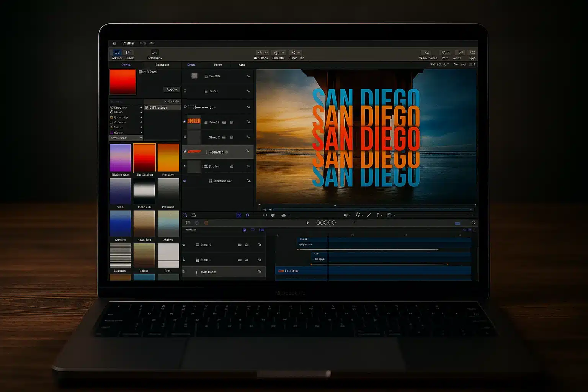Expand the third library category with the orange icon
The height and width of the screenshot is (392, 588).
tap(141, 118)
